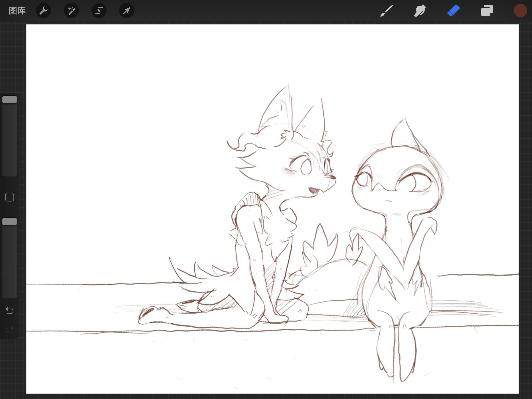Screen dimensions: 532x399
Task: Select the Smudge tool
Action: [x=420, y=11]
